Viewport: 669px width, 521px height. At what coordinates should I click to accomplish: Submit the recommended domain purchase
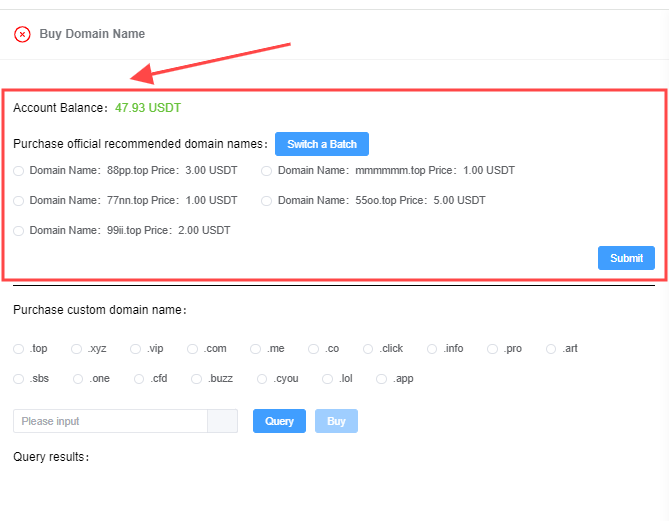pos(626,258)
